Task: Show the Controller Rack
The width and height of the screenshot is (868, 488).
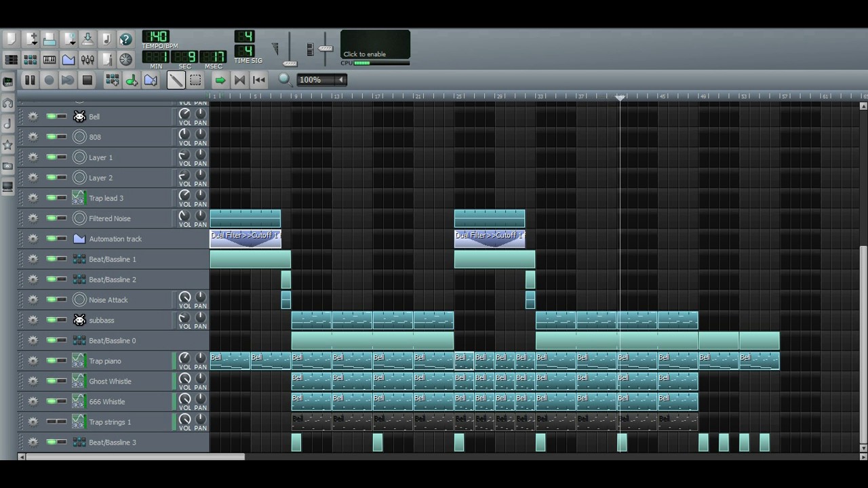Action: [125, 60]
